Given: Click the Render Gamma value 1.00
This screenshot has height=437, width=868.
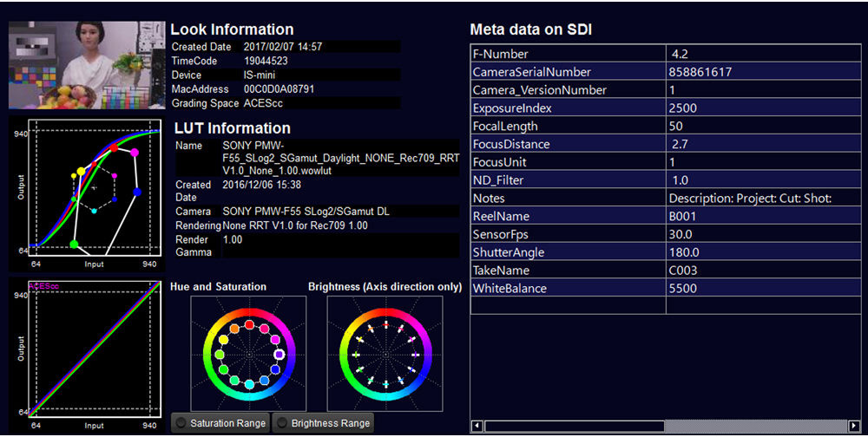Looking at the screenshot, I should (233, 239).
